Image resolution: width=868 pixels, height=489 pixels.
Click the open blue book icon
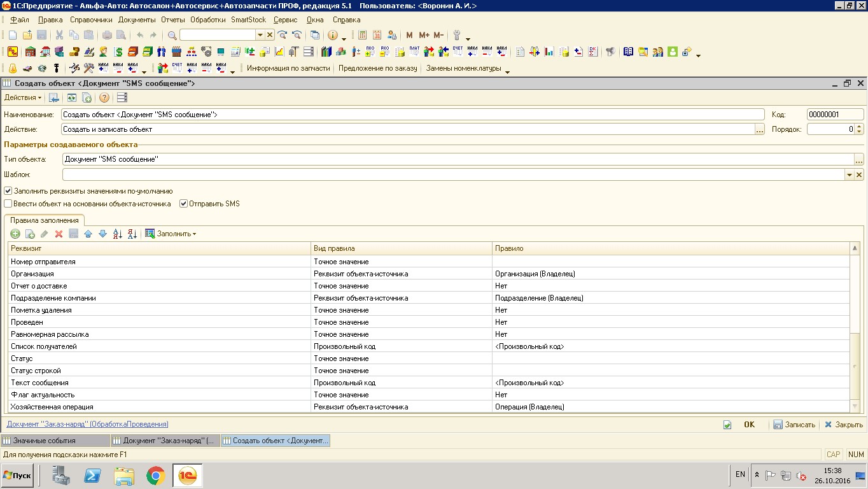[x=629, y=52]
